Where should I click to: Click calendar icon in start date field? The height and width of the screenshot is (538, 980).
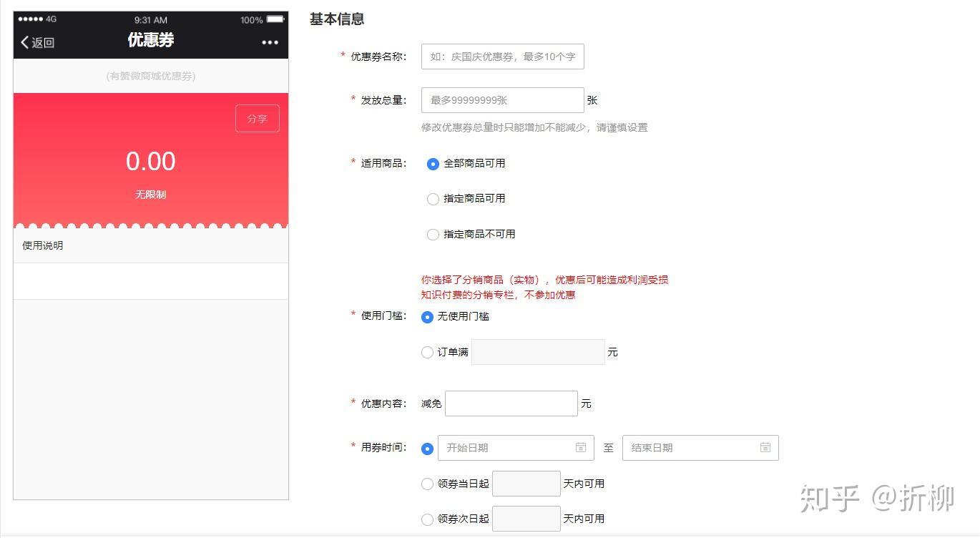581,447
